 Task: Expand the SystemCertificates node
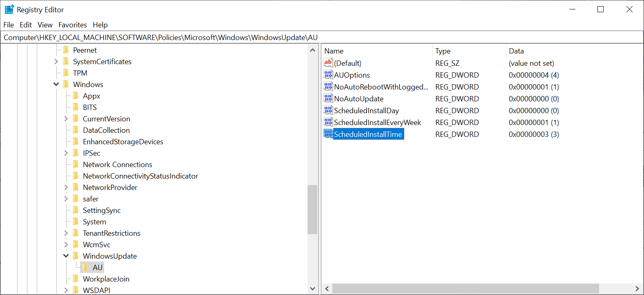(x=56, y=61)
